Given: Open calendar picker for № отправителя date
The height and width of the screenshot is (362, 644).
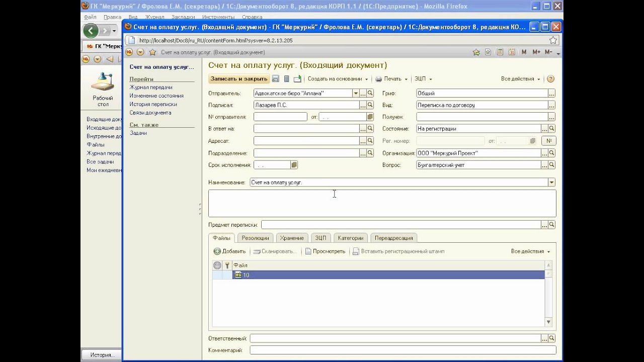Looking at the screenshot, I should click(370, 117).
